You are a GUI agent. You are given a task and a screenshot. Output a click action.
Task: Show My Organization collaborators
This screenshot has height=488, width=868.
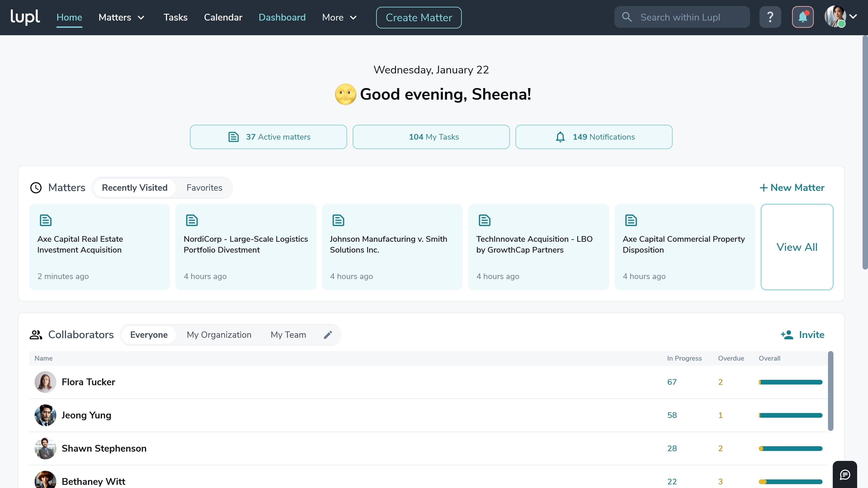(x=219, y=335)
